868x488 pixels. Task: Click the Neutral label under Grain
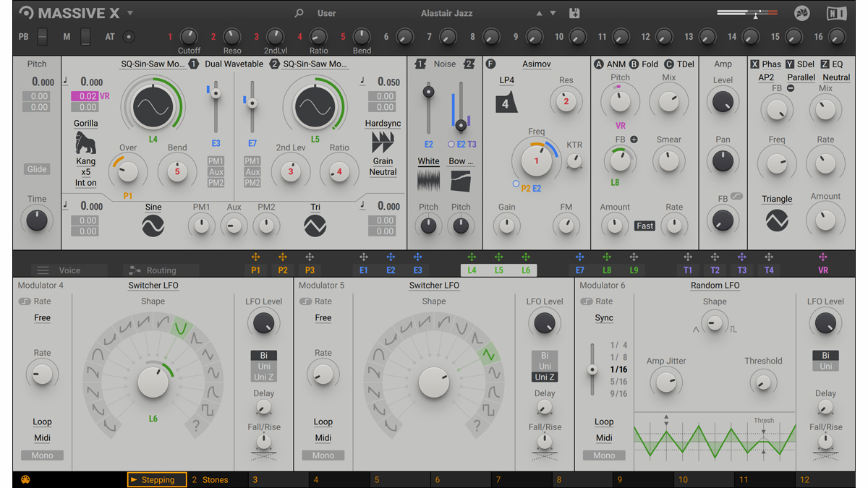383,172
